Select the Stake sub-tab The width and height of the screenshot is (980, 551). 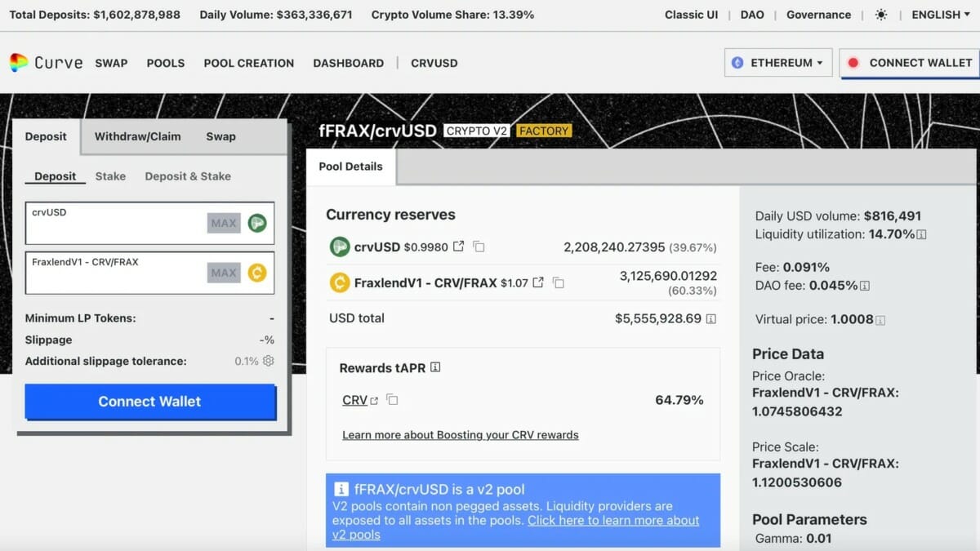click(110, 176)
